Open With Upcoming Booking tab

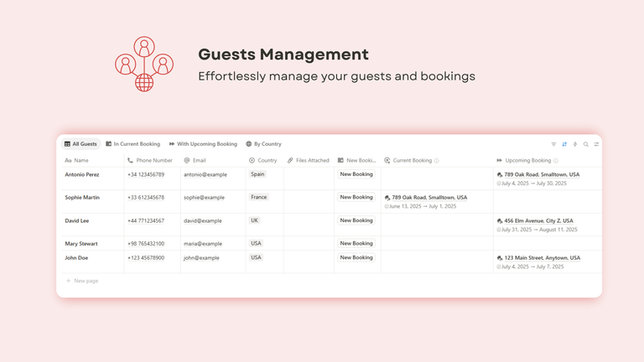(203, 144)
